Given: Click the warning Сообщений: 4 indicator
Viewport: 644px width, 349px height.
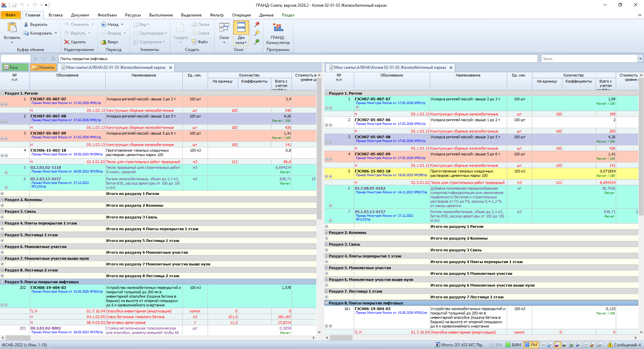Looking at the screenshot, I should point(624,345).
